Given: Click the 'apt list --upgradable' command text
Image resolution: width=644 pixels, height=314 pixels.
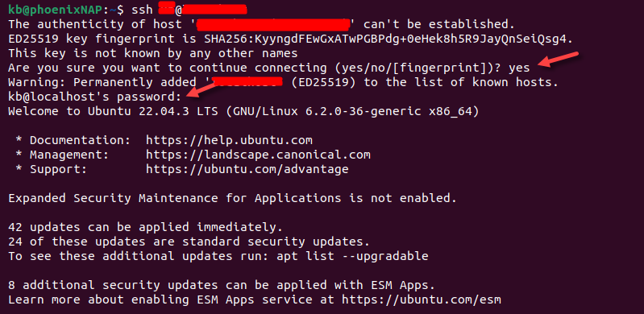Looking at the screenshot, I should pos(352,256).
